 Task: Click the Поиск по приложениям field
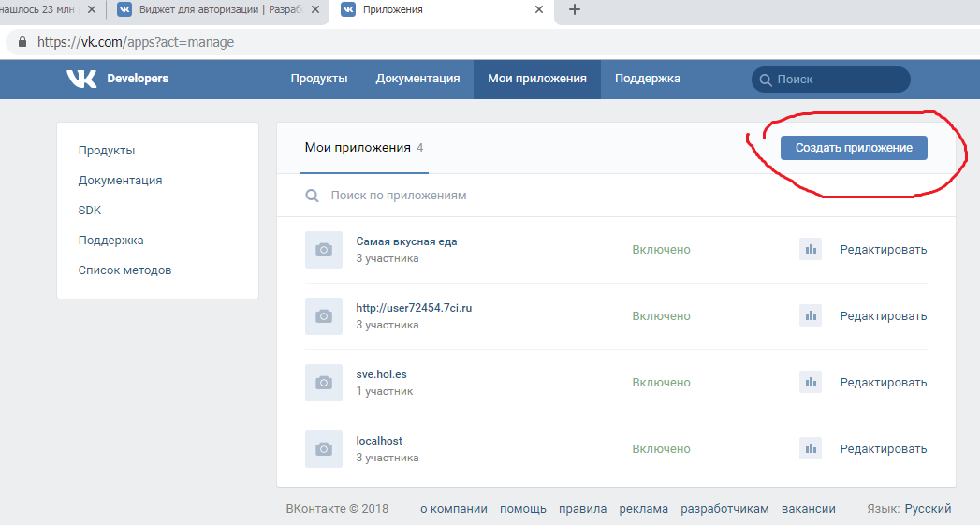tap(616, 196)
